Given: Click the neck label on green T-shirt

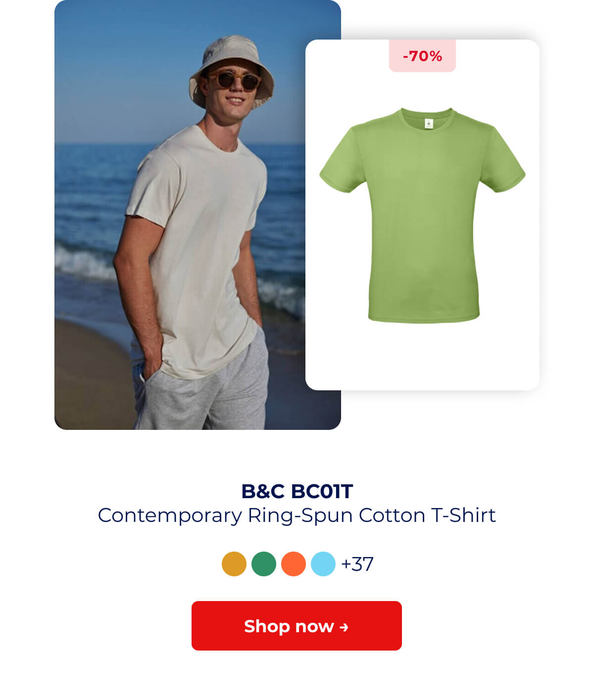Looking at the screenshot, I should tap(429, 124).
